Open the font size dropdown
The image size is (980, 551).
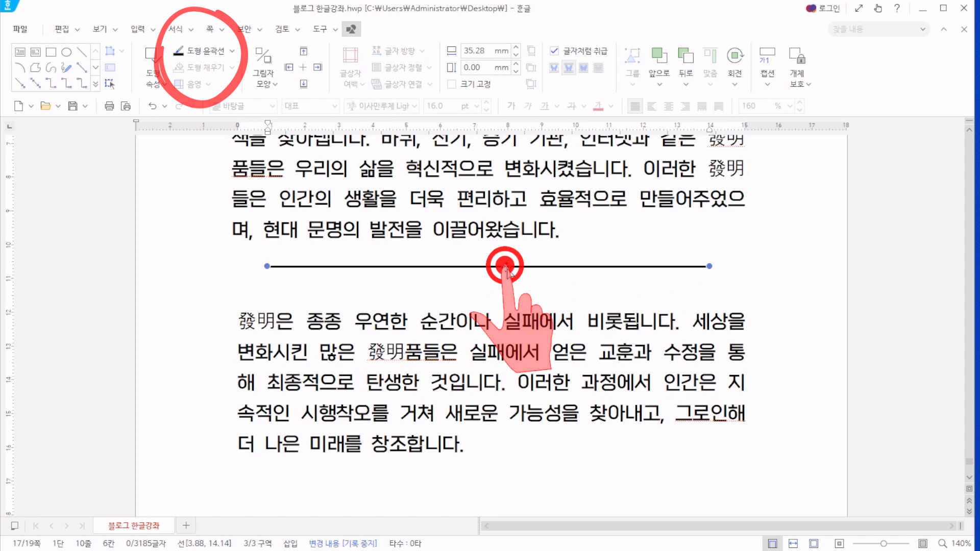tap(476, 106)
